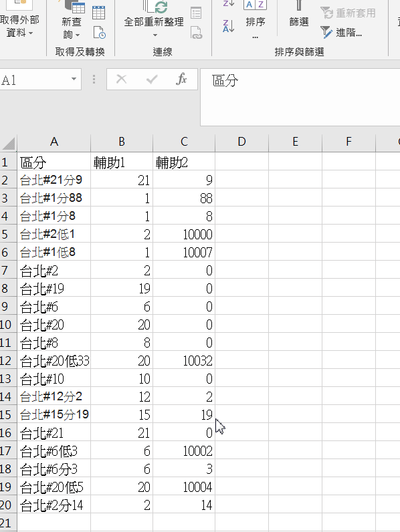Click cell with value 10000
Image resolution: width=400 pixels, height=532 pixels.
point(184,234)
